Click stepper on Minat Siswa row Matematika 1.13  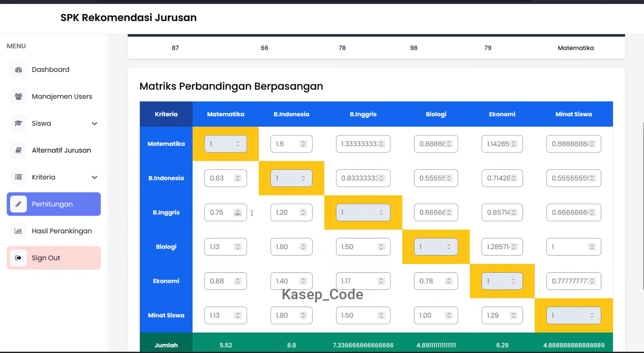(x=238, y=315)
